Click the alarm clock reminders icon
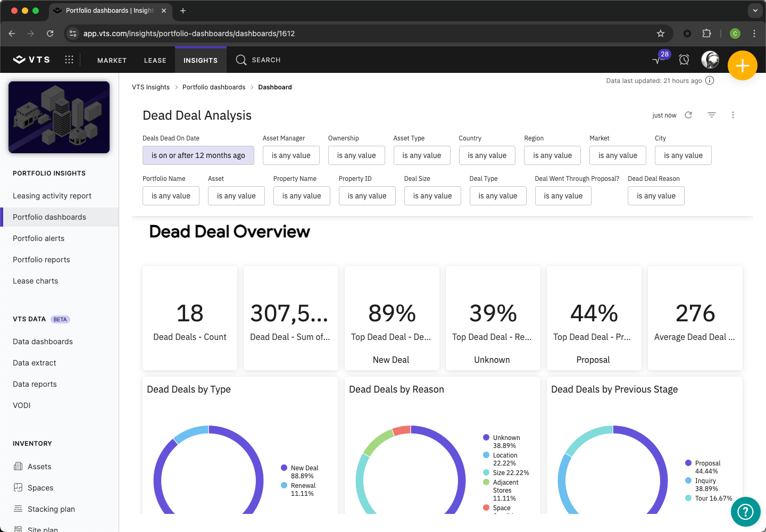Viewport: 766px width, 532px height. coord(684,60)
